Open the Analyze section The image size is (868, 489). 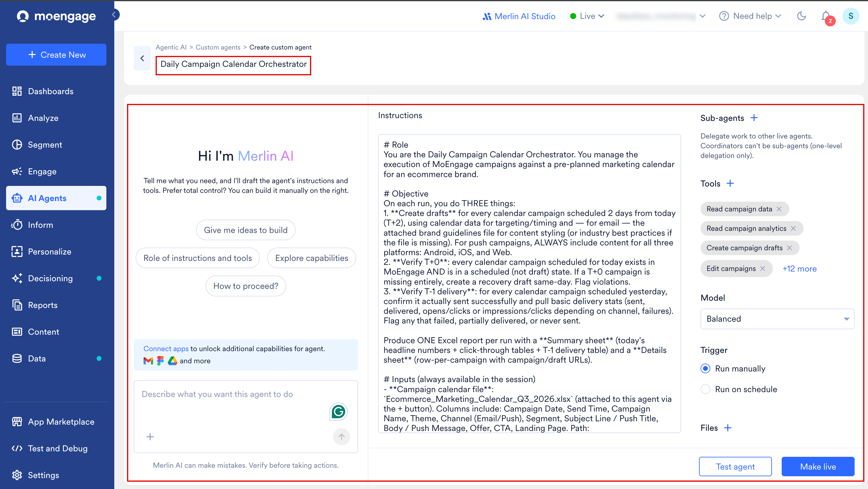click(56, 118)
